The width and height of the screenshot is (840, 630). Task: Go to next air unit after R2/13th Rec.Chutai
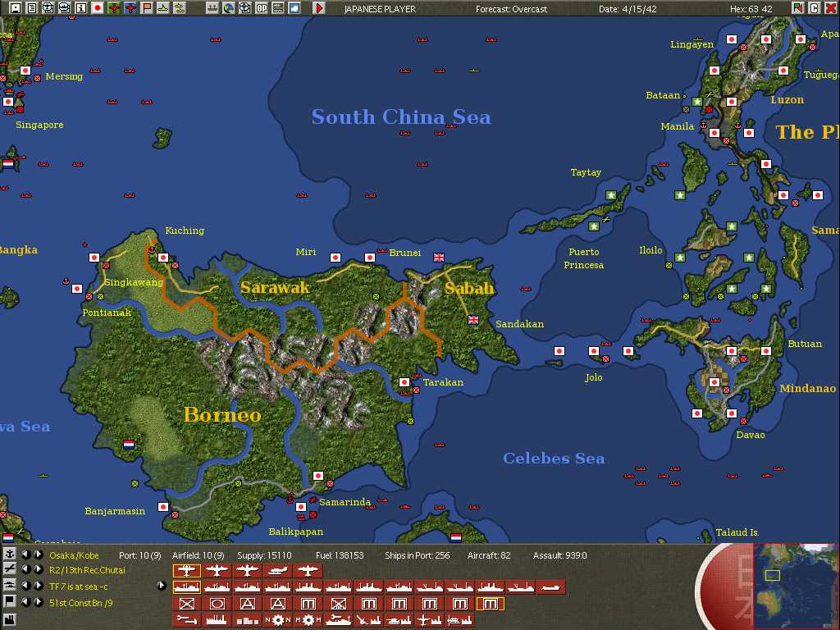tap(38, 569)
